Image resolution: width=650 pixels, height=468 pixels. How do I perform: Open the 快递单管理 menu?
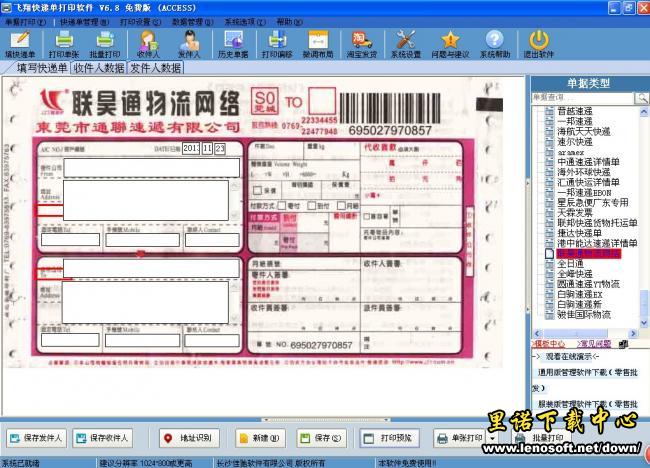coord(84,22)
